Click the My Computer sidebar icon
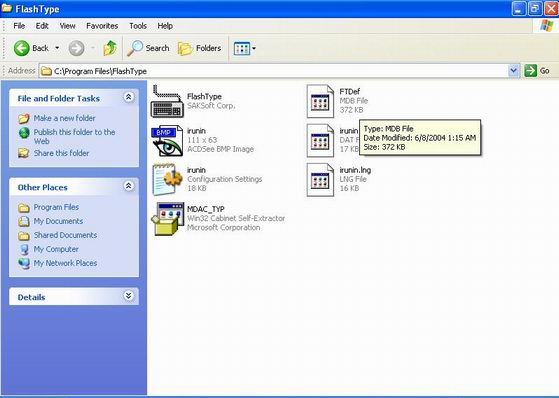This screenshot has width=559, height=398. point(24,249)
